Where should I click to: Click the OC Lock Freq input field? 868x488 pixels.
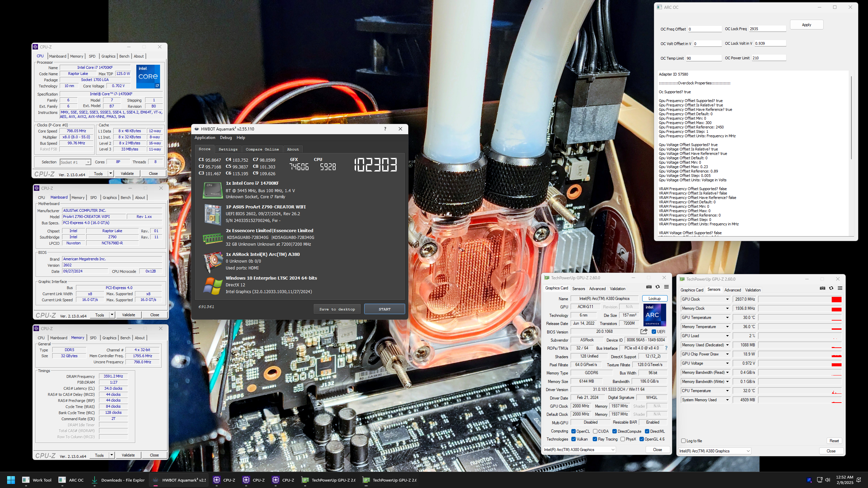click(x=767, y=29)
